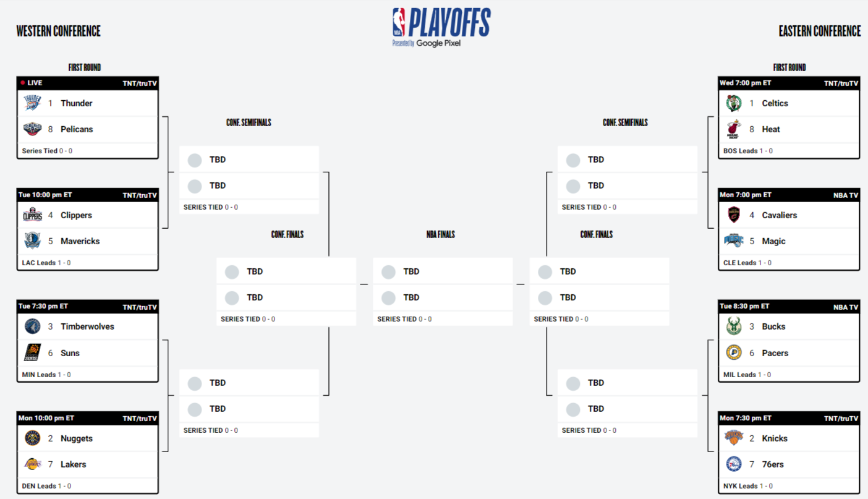Open the MIL Leads 1 - 0 series status

(747, 375)
